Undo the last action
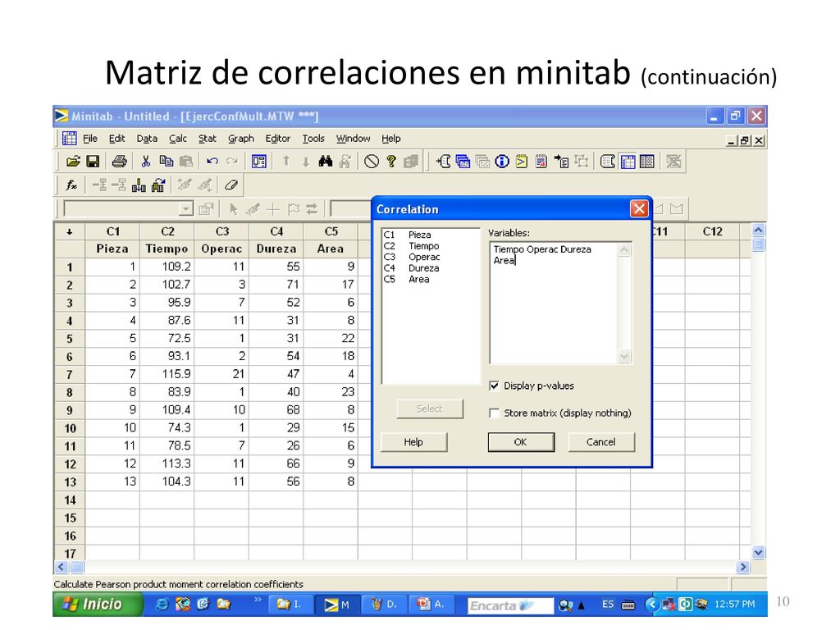Image resolution: width=840 pixels, height=630 pixels. tap(212, 162)
